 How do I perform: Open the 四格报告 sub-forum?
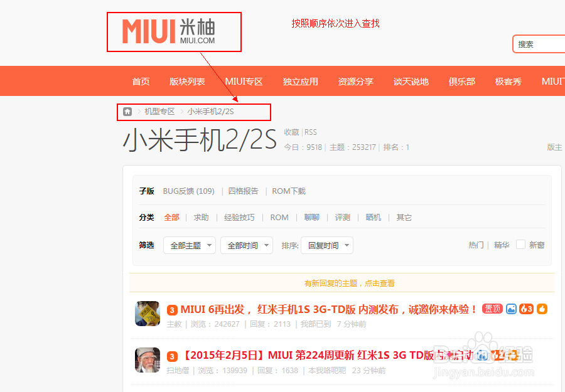tap(243, 191)
